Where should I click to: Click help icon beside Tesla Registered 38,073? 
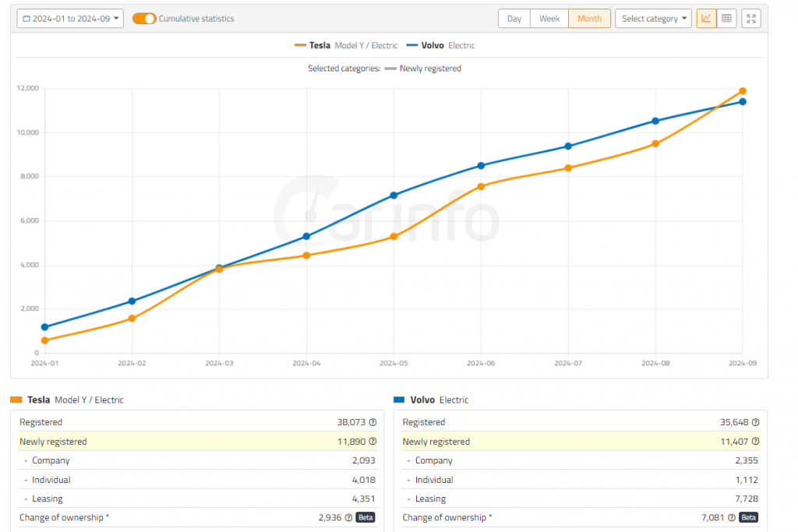pyautogui.click(x=373, y=422)
